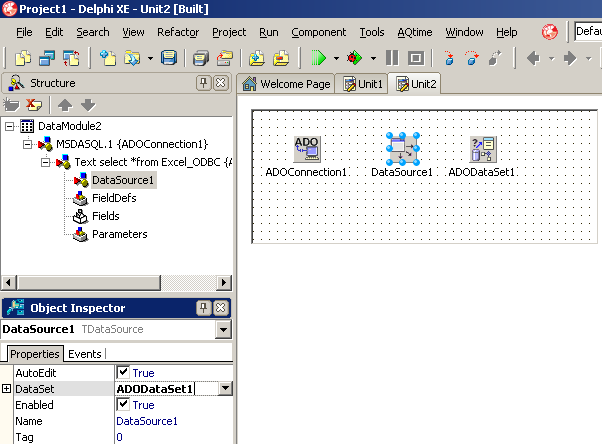This screenshot has height=444, width=602.
Task: Open the Component menu
Action: (318, 32)
